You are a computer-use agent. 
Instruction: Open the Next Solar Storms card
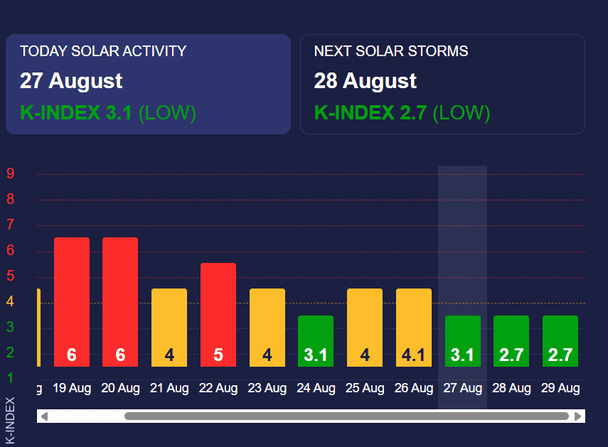[443, 84]
